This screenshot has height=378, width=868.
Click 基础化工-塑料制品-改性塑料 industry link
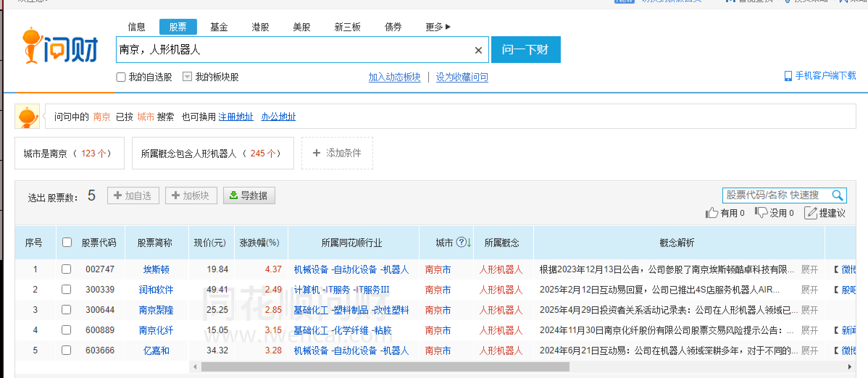(351, 310)
